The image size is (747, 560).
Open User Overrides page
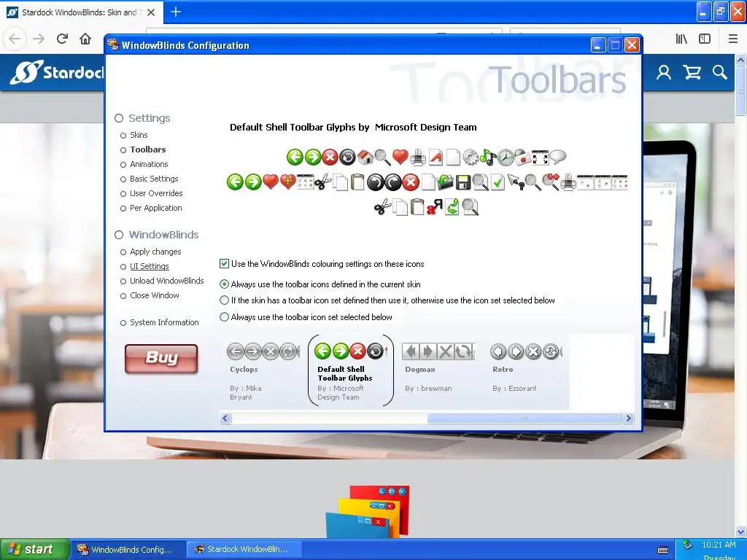pos(156,193)
